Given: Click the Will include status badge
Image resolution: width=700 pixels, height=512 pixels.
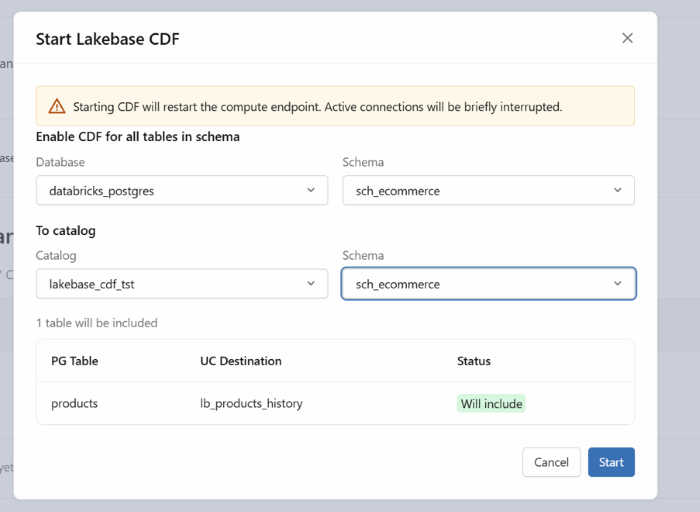Looking at the screenshot, I should [491, 404].
